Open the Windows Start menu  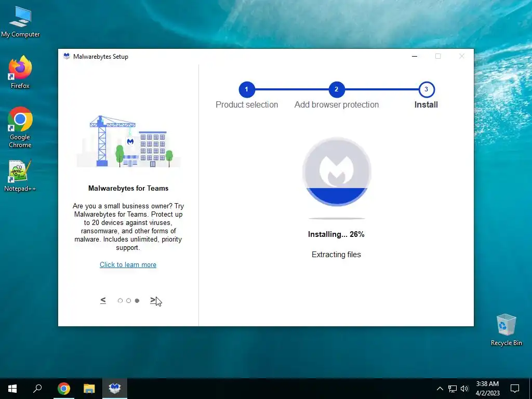tap(12, 389)
